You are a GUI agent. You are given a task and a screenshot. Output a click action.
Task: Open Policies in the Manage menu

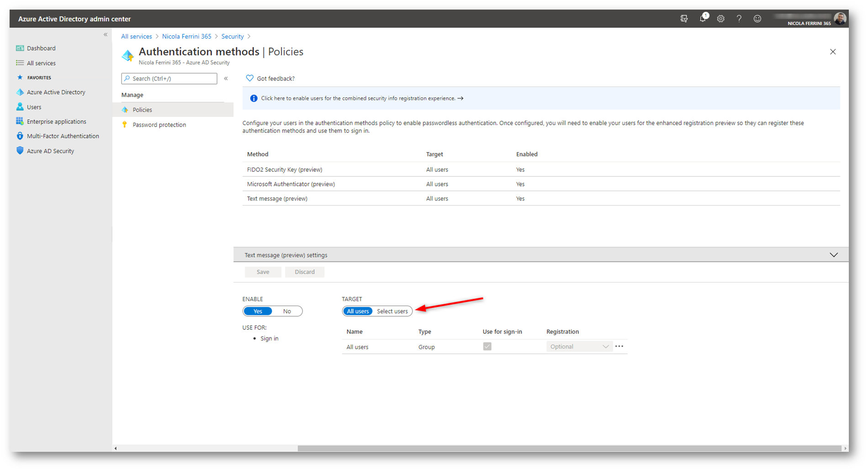click(x=173, y=110)
